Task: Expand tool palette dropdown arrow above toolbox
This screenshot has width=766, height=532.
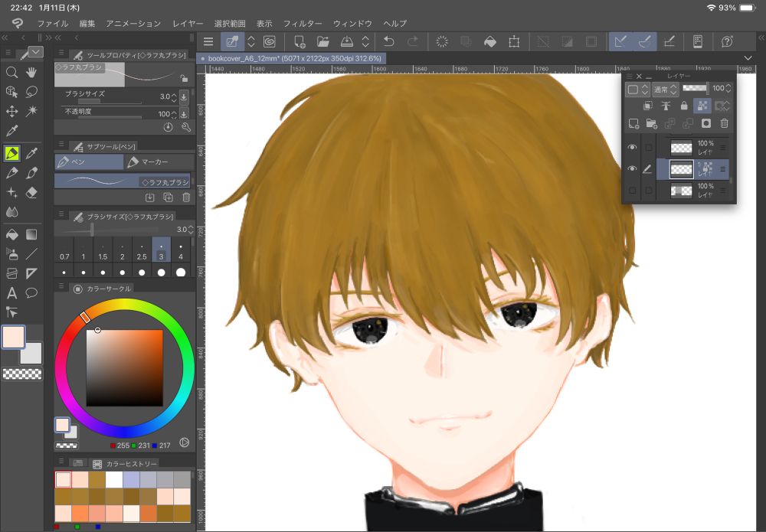Action: tap(36, 52)
